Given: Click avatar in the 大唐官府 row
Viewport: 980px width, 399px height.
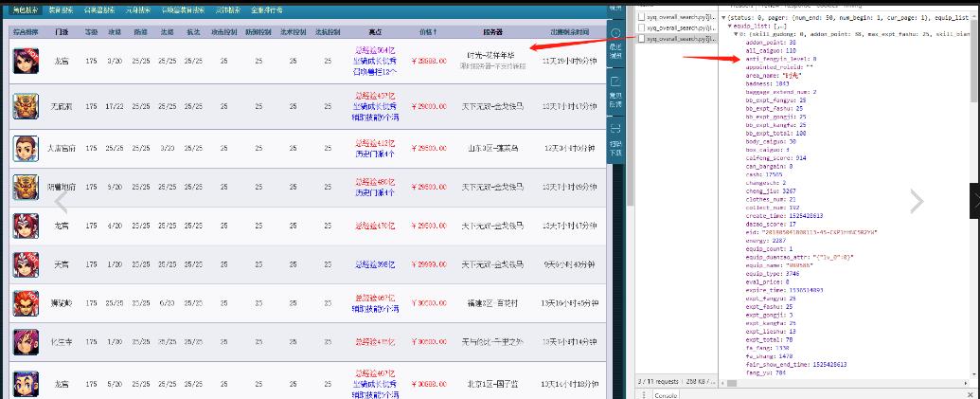Looking at the screenshot, I should [x=26, y=148].
